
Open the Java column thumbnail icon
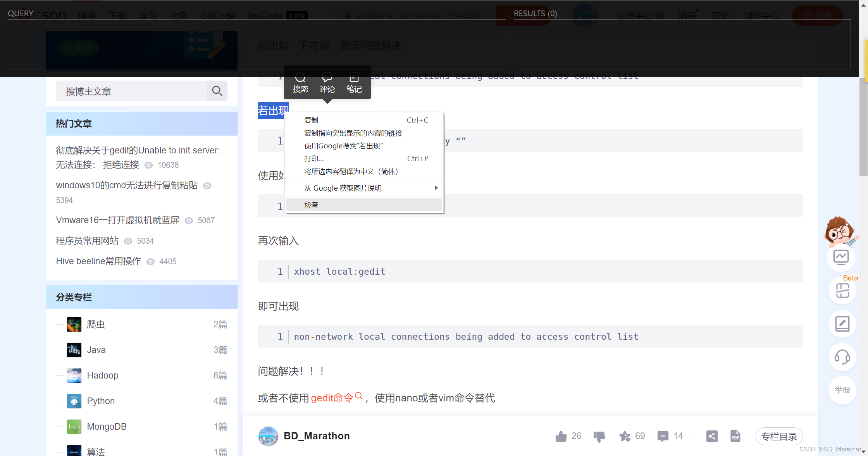coord(74,350)
